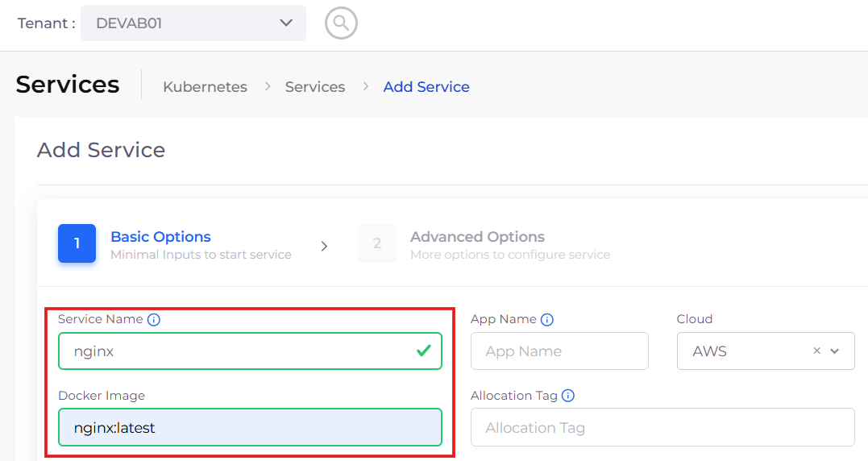Switch to the Advanced Options step
Viewport: 868px width, 461px height.
click(x=477, y=237)
